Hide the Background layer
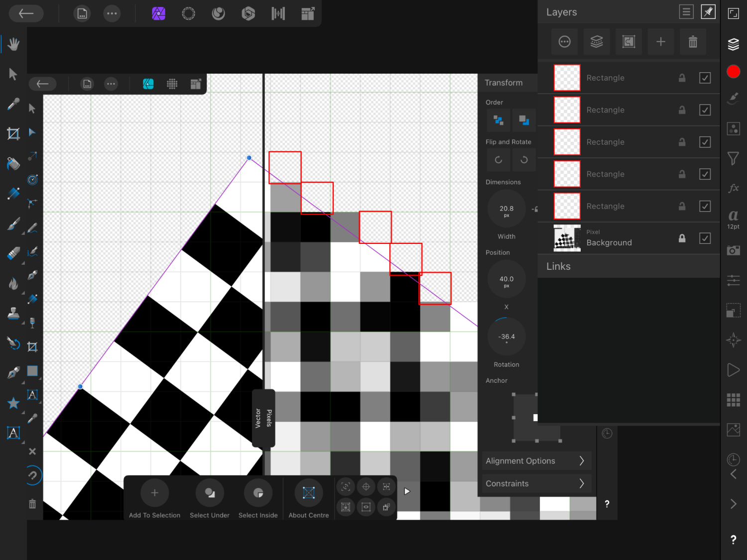Screen dimensions: 747x560 705,238
